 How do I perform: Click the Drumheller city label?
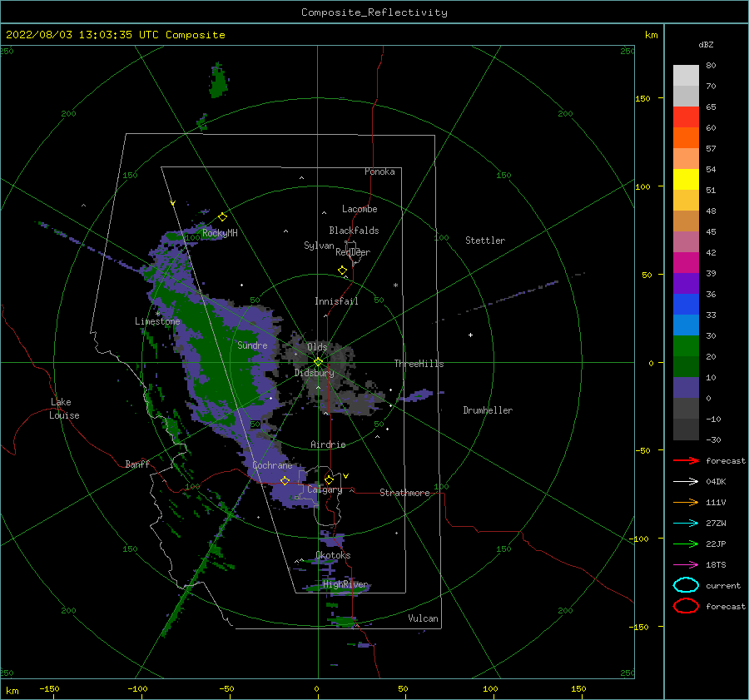488,410
